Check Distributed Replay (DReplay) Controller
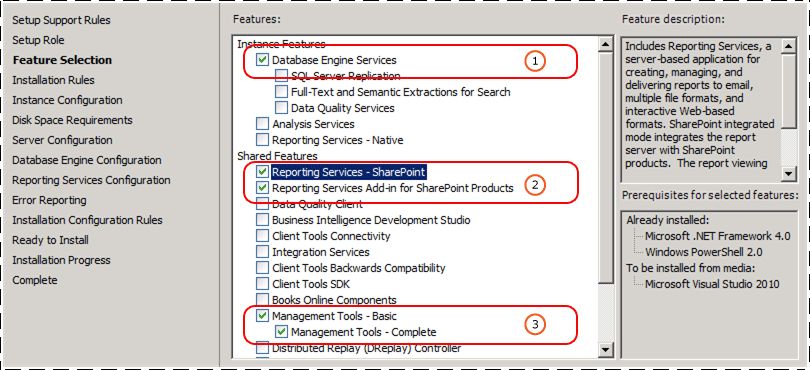Image resolution: width=810 pixels, height=370 pixels. click(262, 348)
